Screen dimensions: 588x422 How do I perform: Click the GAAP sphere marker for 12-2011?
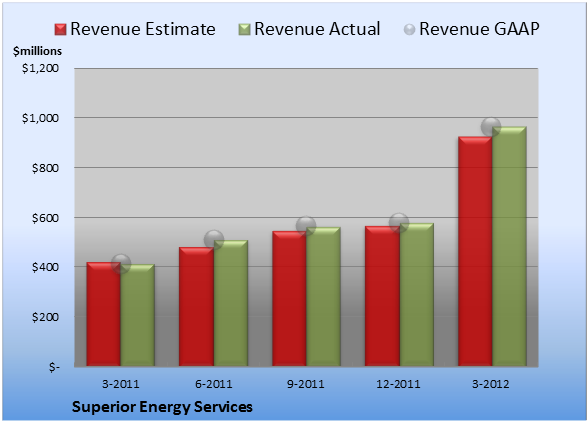399,223
